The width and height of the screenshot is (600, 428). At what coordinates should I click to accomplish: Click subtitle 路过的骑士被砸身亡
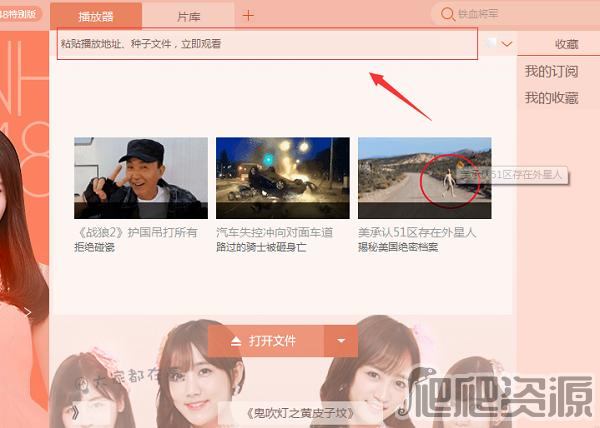(x=261, y=247)
